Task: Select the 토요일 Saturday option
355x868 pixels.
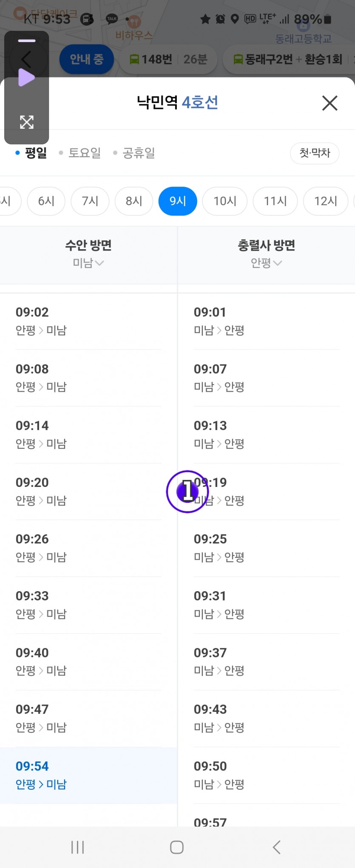Action: click(80, 153)
